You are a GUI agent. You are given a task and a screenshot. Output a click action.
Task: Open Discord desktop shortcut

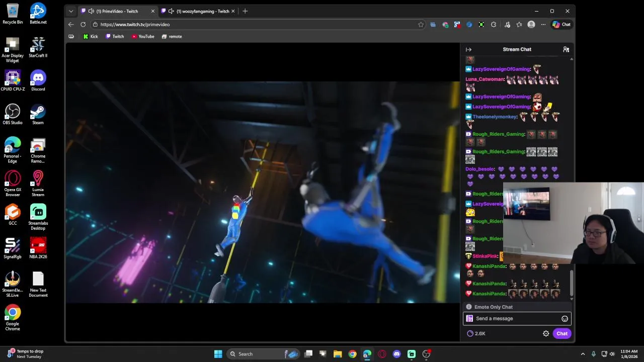pyautogui.click(x=38, y=81)
